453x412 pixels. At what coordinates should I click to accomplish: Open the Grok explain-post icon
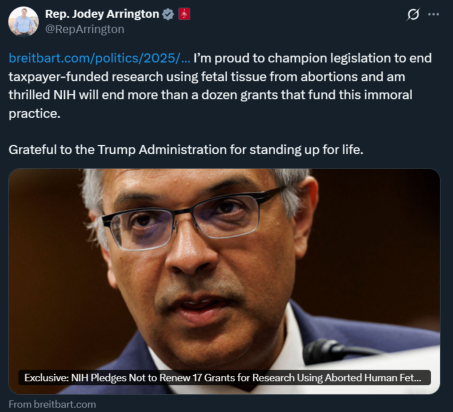click(x=413, y=14)
